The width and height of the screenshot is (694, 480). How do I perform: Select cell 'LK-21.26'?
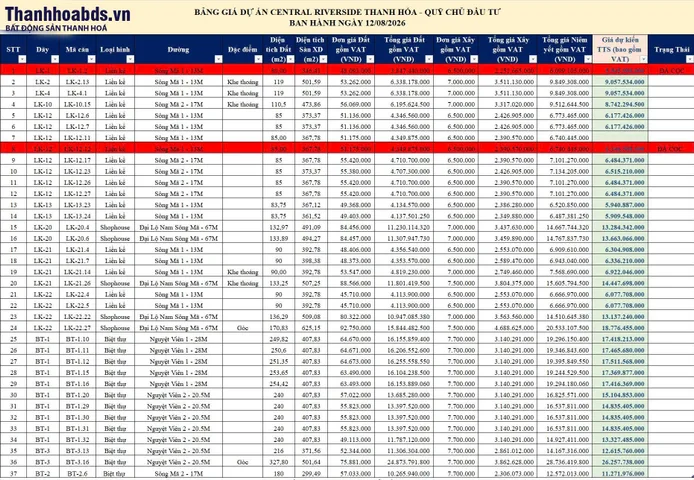click(x=77, y=283)
